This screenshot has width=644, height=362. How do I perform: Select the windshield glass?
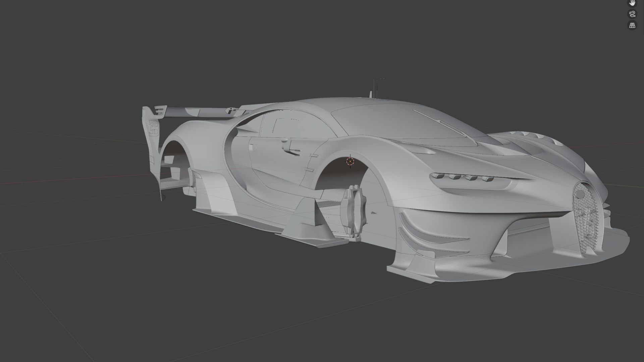point(386,122)
